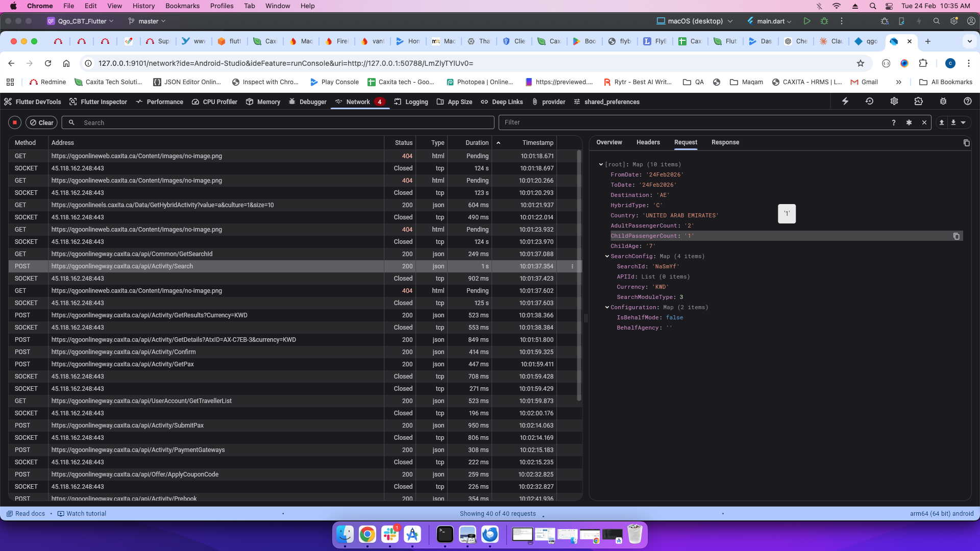Copy the whole request body icon
Screen dimensions: 980x551
click(966, 143)
